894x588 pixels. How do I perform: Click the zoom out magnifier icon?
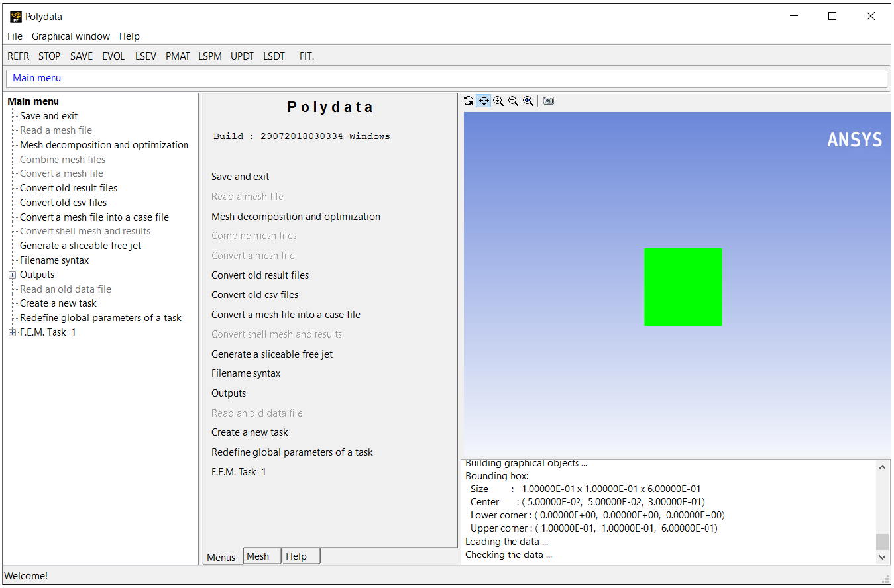click(x=513, y=101)
